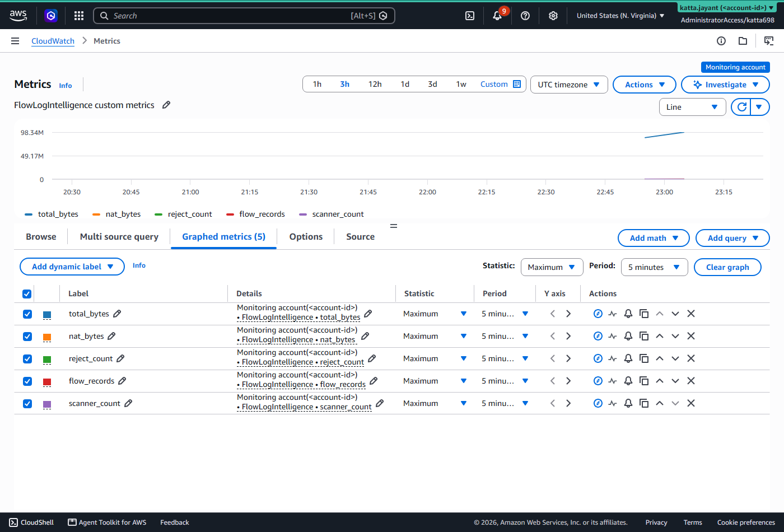Viewport: 784px width, 532px height.
Task: Open CloudShell in the footer bar
Action: (x=32, y=522)
